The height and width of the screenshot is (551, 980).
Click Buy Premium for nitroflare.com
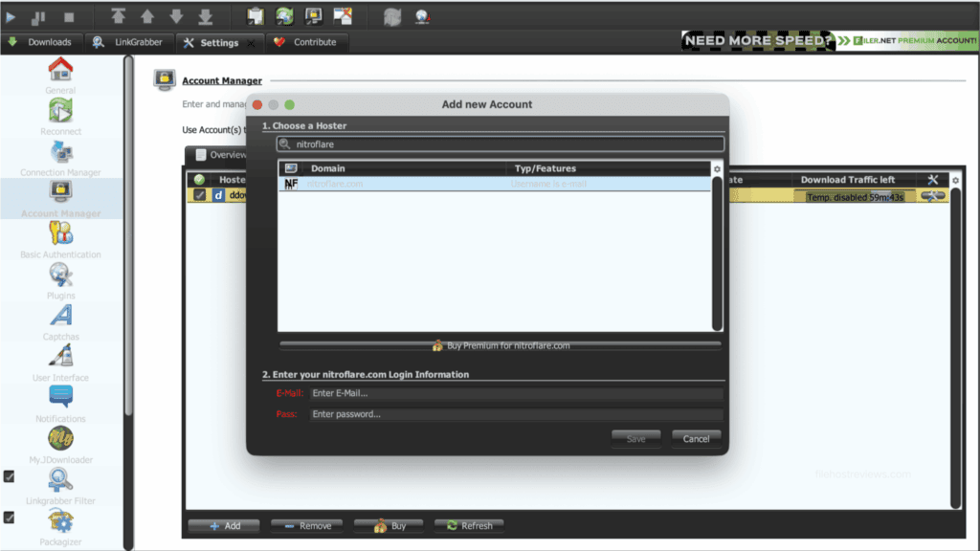click(501, 345)
